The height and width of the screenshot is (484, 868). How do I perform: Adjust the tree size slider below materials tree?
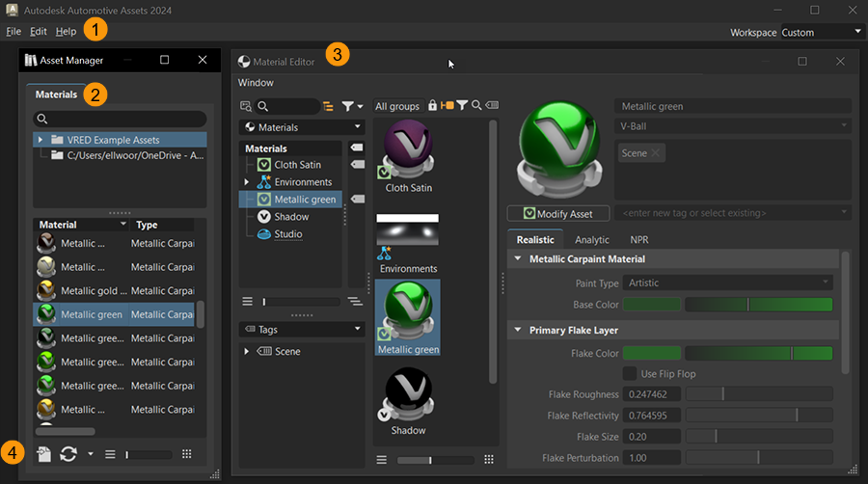click(x=301, y=302)
